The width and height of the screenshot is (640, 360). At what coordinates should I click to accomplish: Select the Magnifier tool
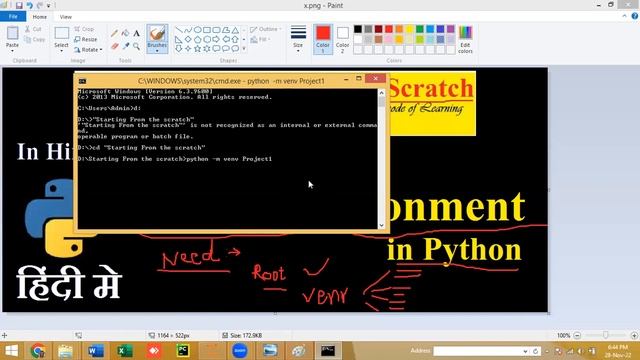point(136,46)
